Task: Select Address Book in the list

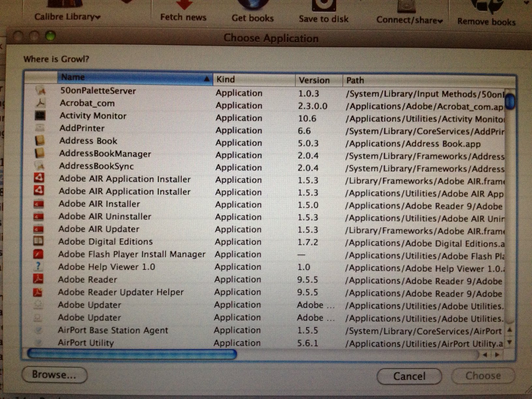Action: [x=88, y=141]
